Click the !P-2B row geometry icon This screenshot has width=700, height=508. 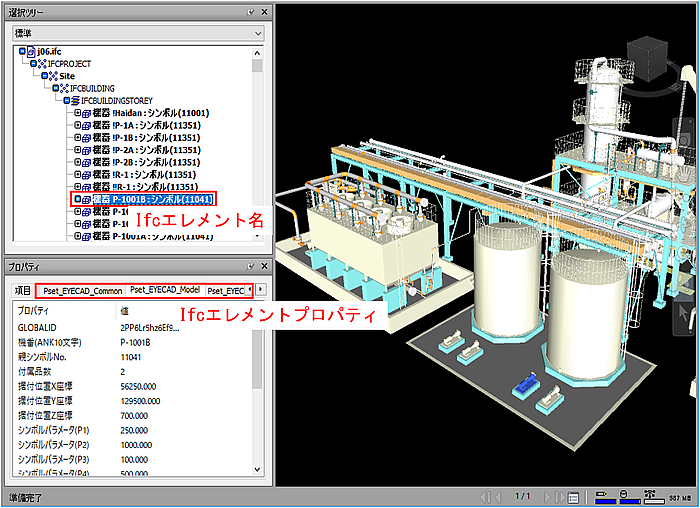pos(86,162)
